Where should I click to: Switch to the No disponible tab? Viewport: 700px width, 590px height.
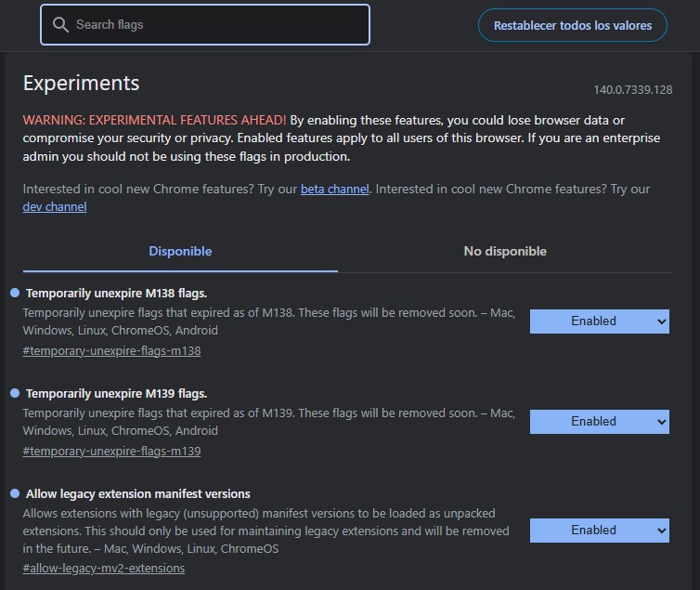(505, 251)
